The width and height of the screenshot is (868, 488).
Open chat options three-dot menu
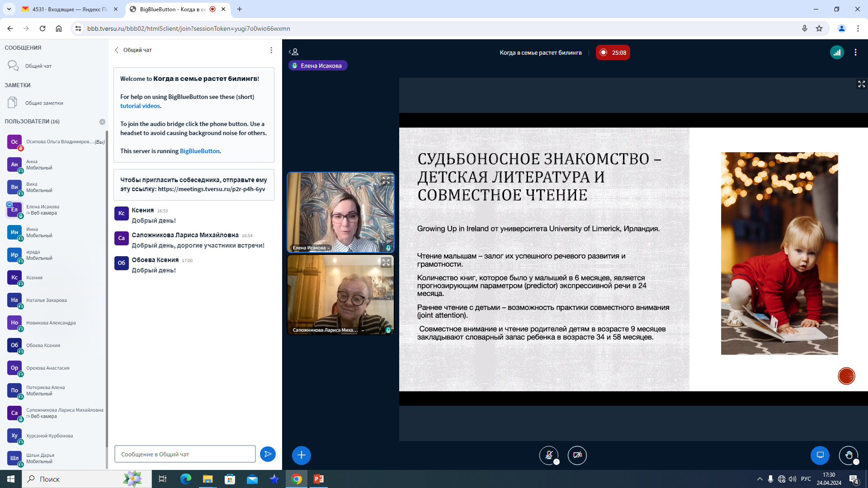(271, 50)
